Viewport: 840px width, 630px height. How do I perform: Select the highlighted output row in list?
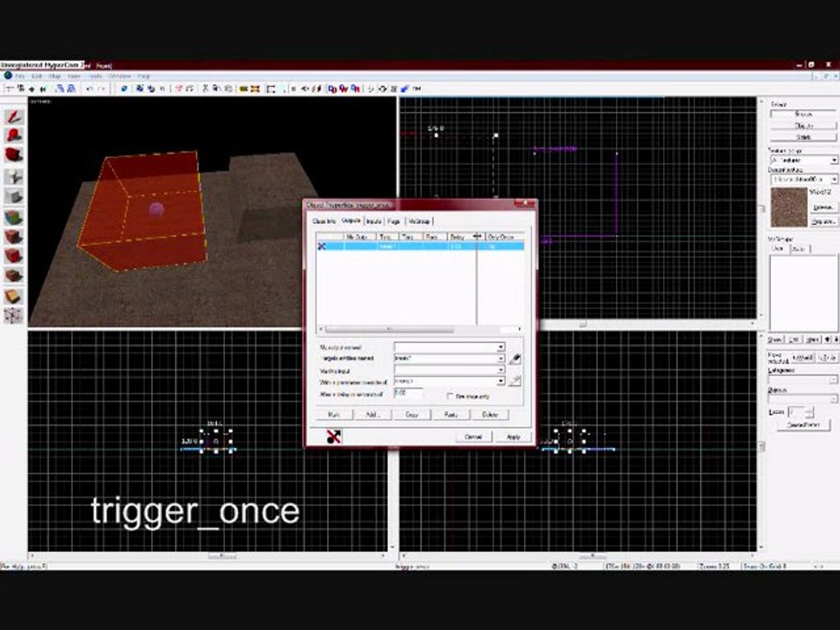(x=420, y=246)
